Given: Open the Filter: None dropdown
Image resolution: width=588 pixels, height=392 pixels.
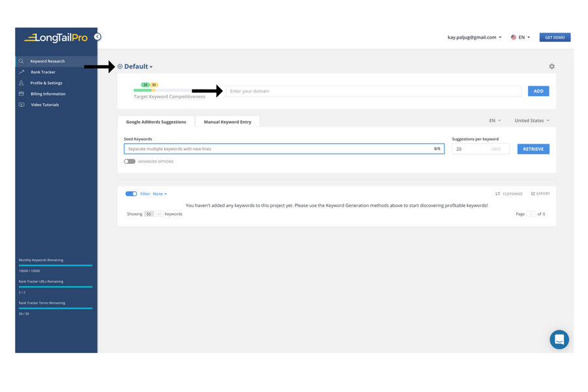Looking at the screenshot, I should (x=154, y=194).
